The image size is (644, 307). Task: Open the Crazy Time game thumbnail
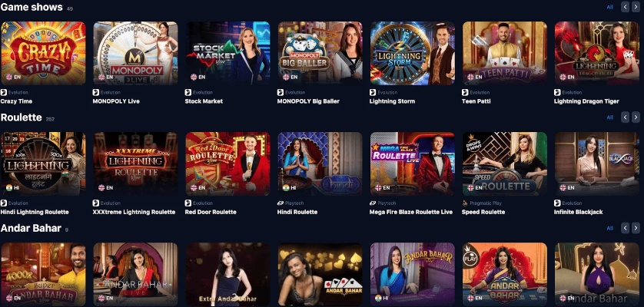[x=43, y=53]
